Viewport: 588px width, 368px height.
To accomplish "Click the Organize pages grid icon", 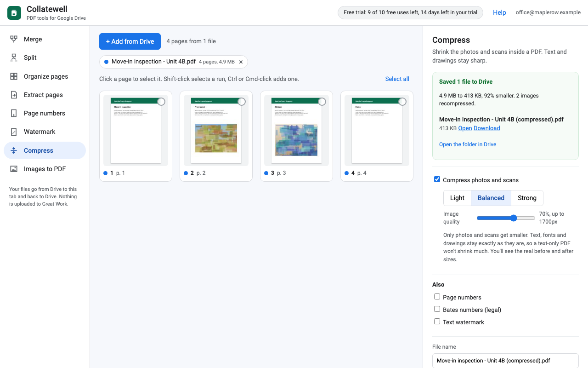I will [14, 76].
